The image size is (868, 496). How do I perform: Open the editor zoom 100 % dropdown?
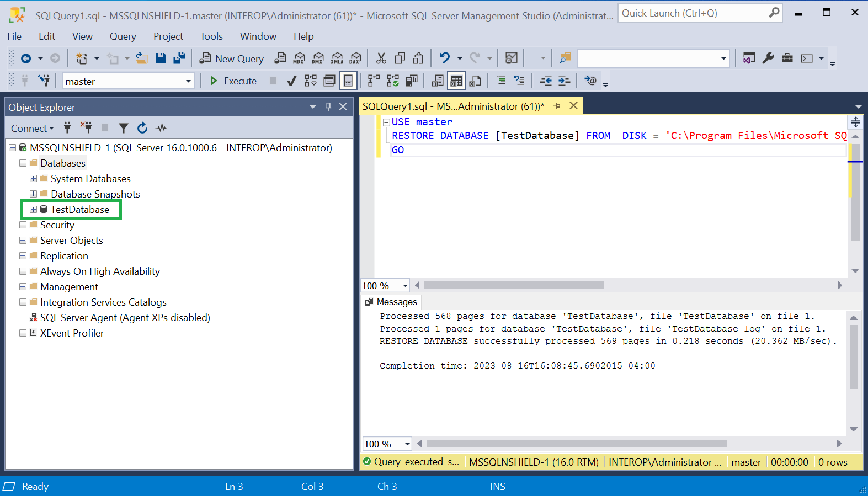pyautogui.click(x=405, y=286)
